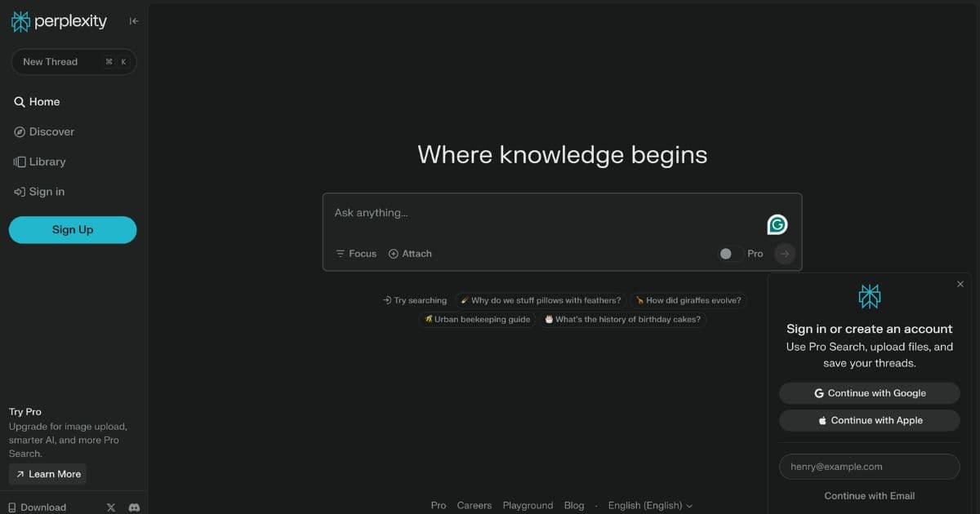Click the Learn More button

(47, 474)
